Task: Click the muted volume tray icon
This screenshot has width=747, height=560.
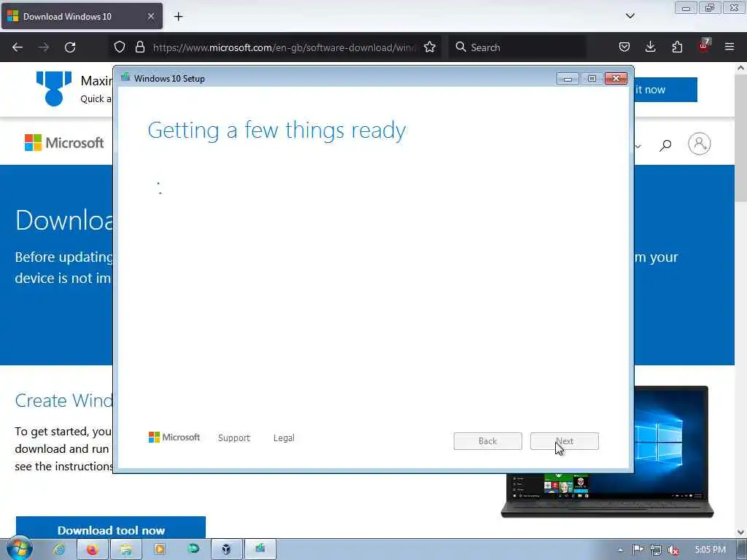Action: pos(673,550)
